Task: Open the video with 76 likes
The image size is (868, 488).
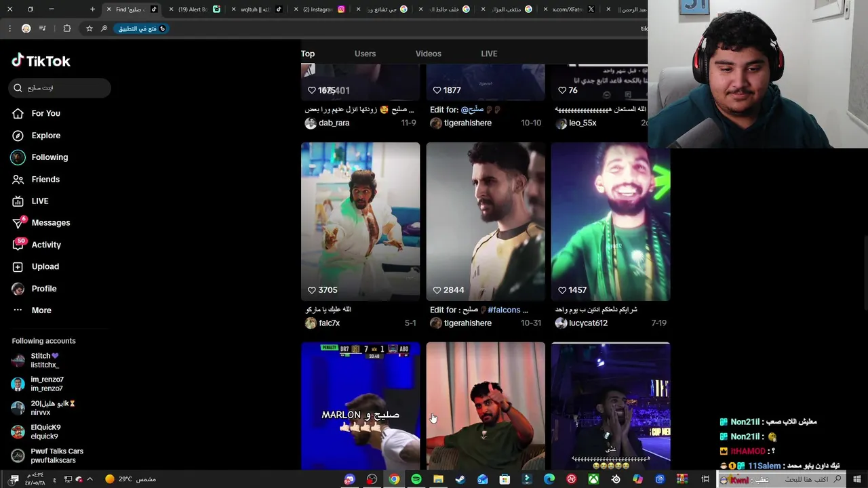Action: 599,82
